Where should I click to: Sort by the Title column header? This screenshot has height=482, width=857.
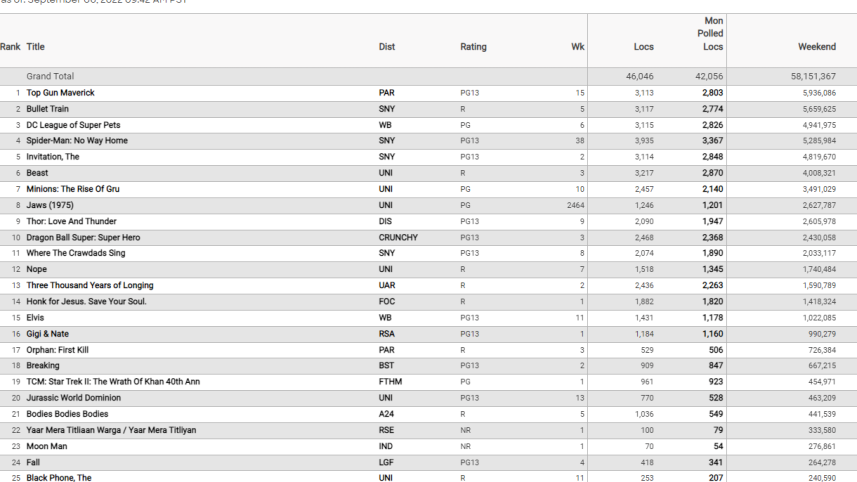36,47
